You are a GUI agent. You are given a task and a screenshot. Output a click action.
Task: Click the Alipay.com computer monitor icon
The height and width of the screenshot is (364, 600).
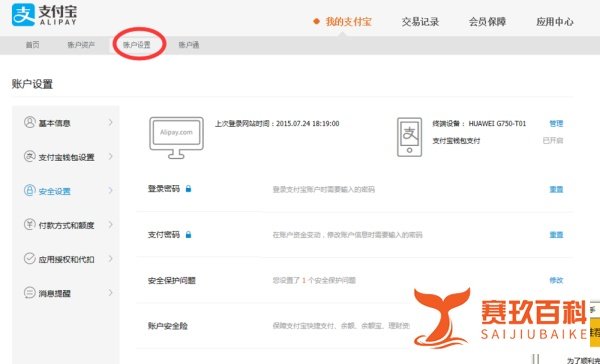[x=176, y=138]
